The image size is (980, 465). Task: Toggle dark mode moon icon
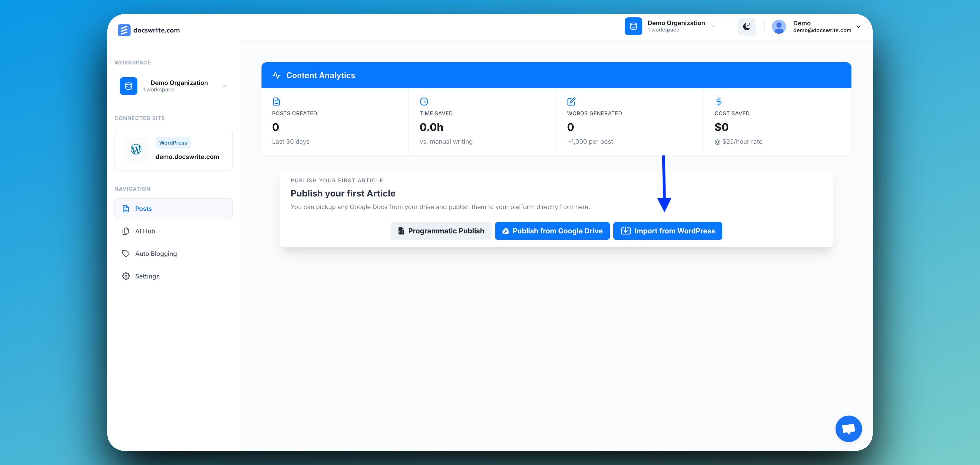pyautogui.click(x=746, y=27)
